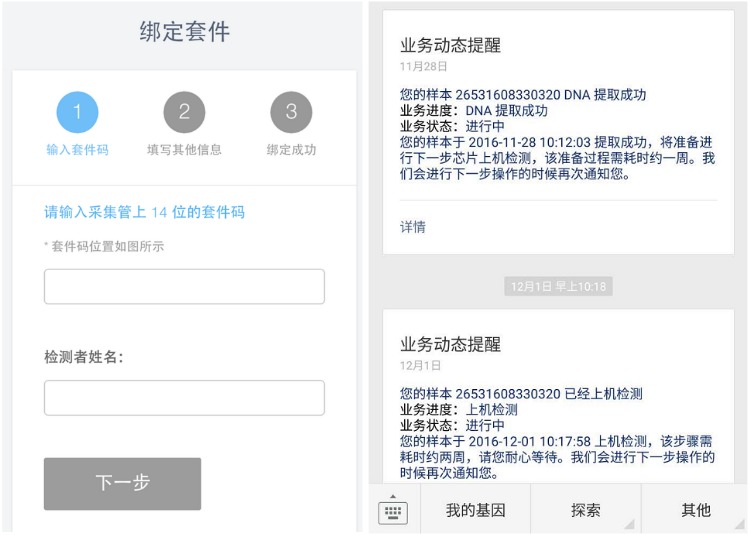Click the 检测者姓名 input field
The image size is (749, 535).
(x=184, y=397)
